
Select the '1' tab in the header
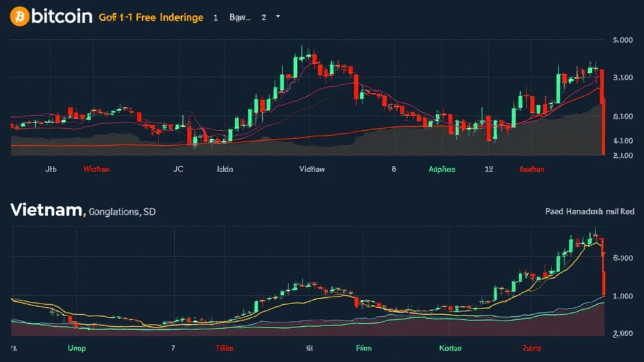[x=215, y=18]
